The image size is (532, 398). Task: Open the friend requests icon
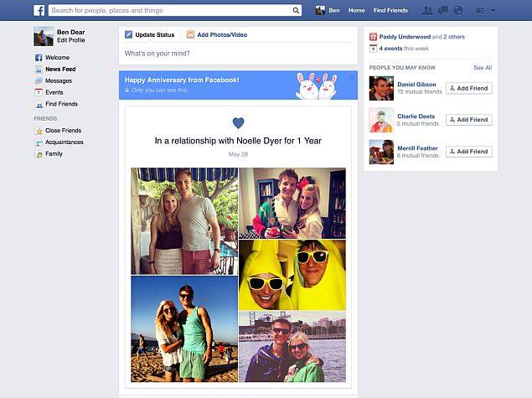coord(428,10)
